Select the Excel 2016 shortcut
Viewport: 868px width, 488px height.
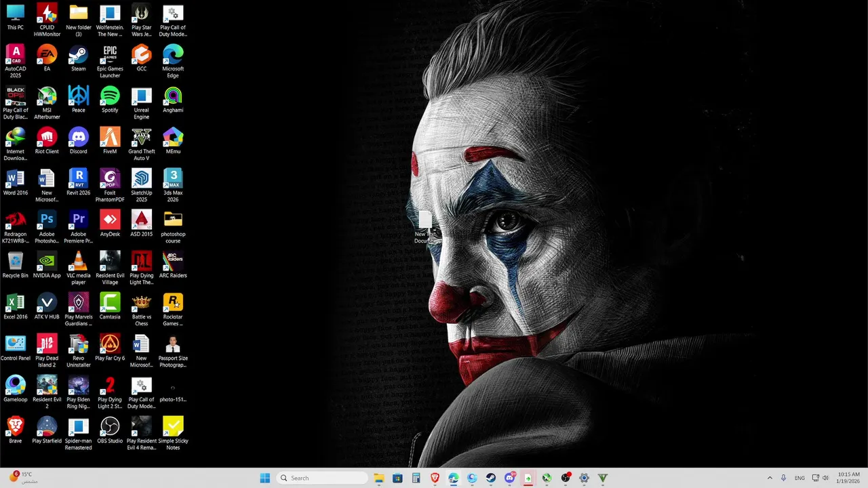(x=15, y=306)
